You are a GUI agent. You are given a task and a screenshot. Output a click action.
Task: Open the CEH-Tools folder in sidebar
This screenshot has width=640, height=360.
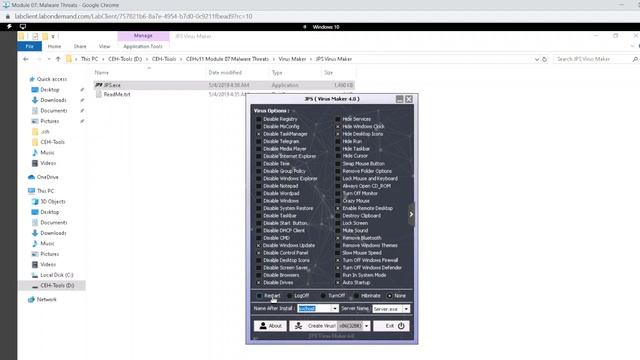click(52, 142)
